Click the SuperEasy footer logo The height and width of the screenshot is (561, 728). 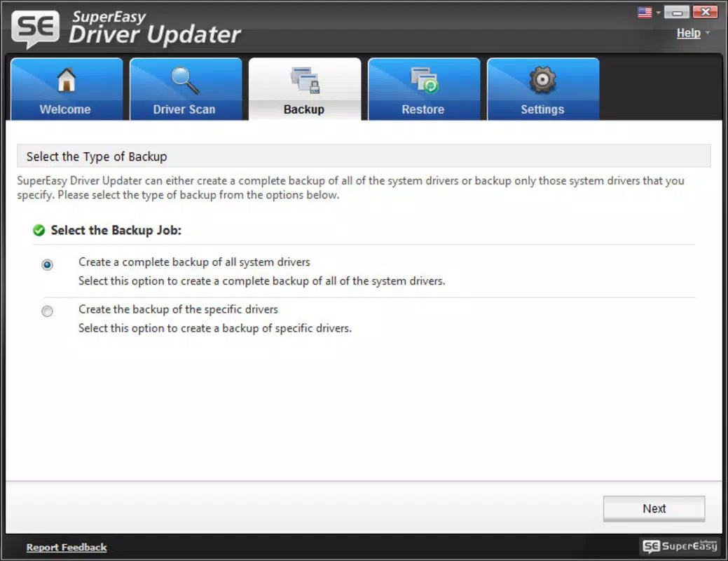pyautogui.click(x=680, y=546)
